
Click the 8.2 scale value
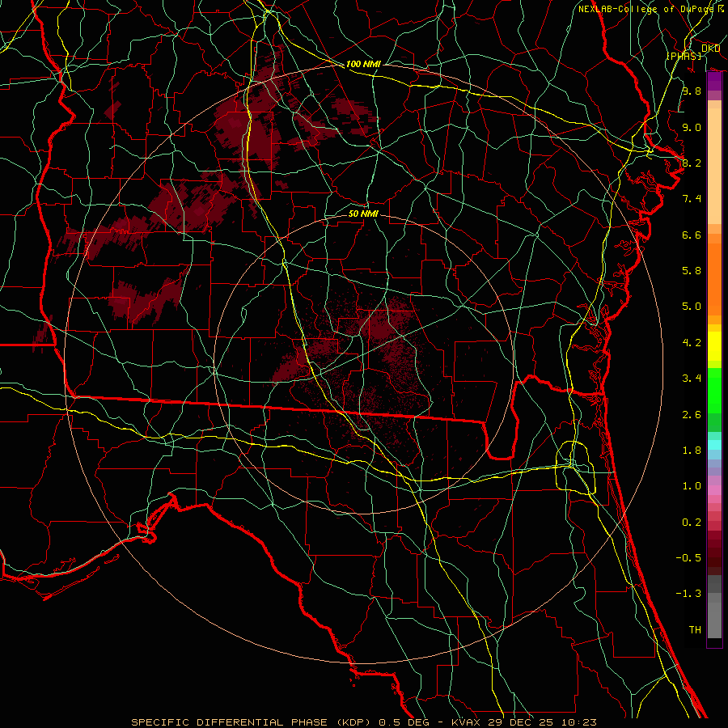692,163
